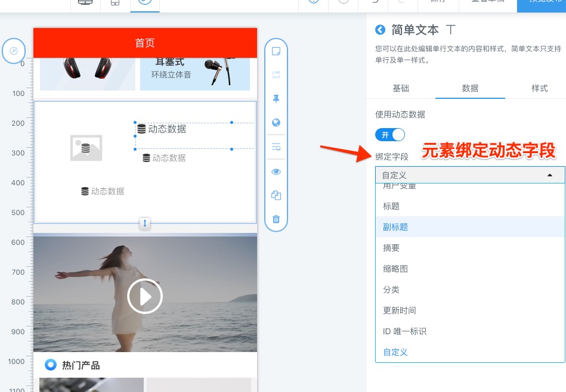
Task: Choose 摘要 from the field list
Action: tap(471, 248)
